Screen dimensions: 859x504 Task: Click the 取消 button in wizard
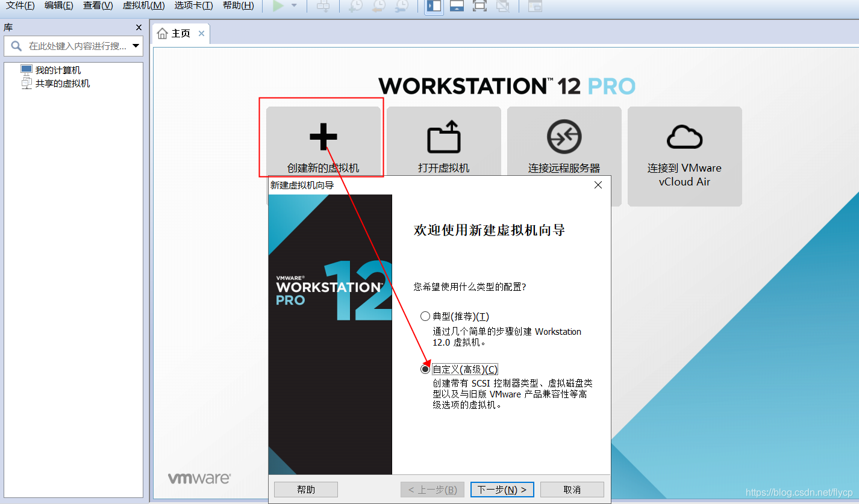[572, 490]
